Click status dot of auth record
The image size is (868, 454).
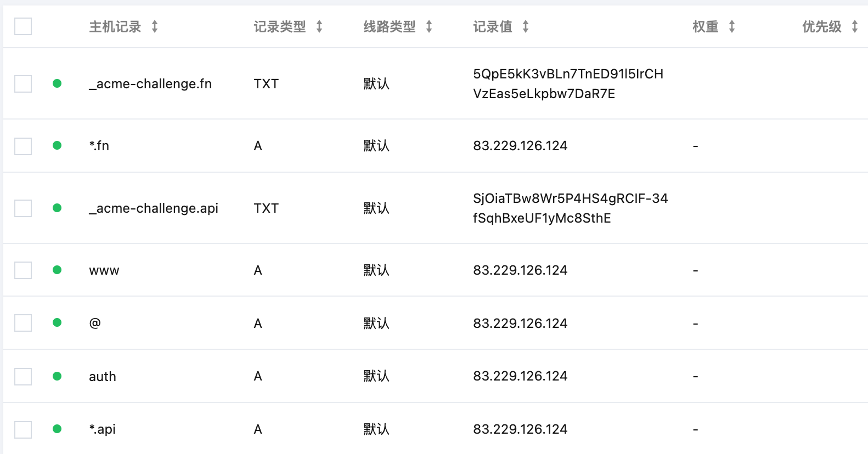(x=57, y=376)
